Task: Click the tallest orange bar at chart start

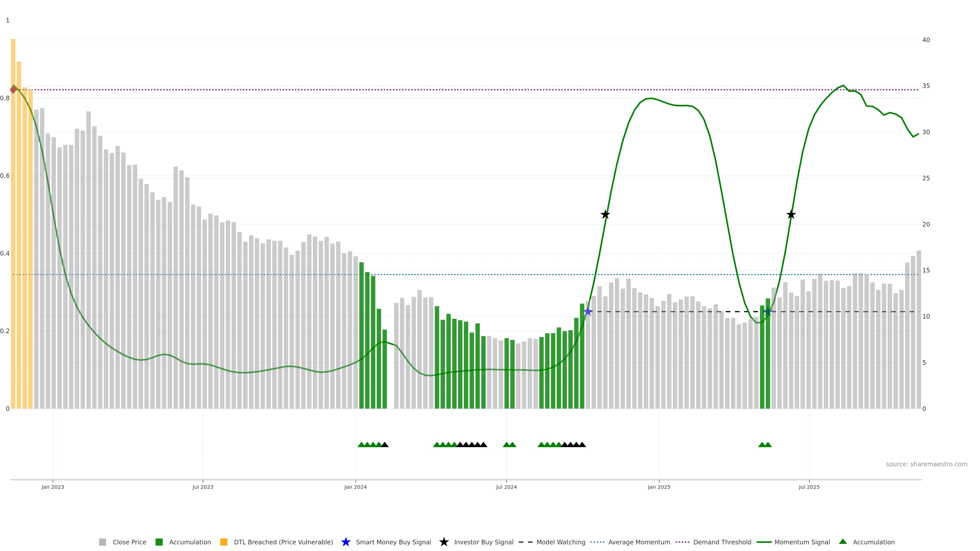Action: point(13,190)
